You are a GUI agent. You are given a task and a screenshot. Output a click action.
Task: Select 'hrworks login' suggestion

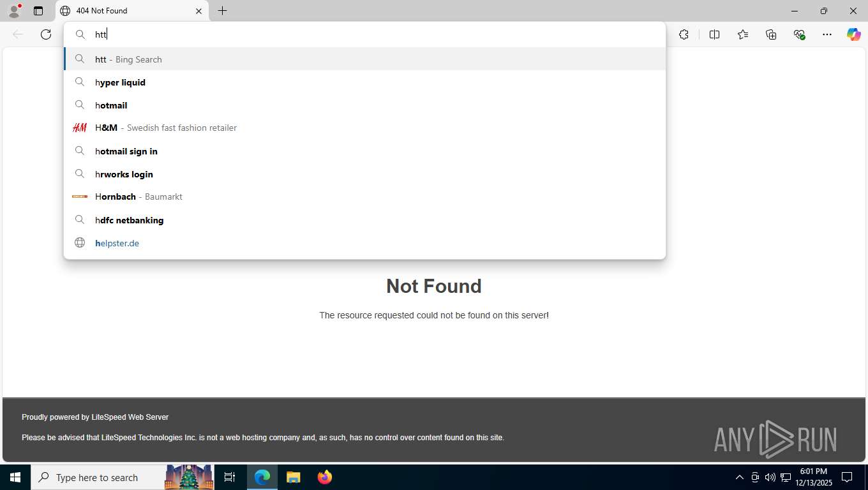click(364, 174)
